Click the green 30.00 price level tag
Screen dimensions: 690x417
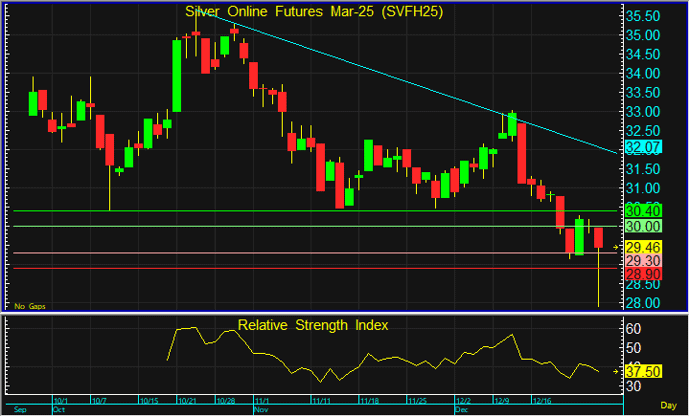[x=642, y=227]
